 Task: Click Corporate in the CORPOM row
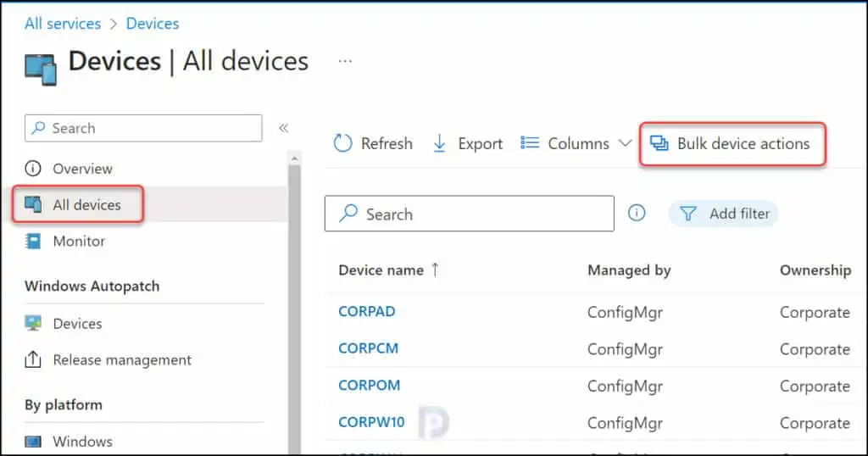tap(815, 386)
